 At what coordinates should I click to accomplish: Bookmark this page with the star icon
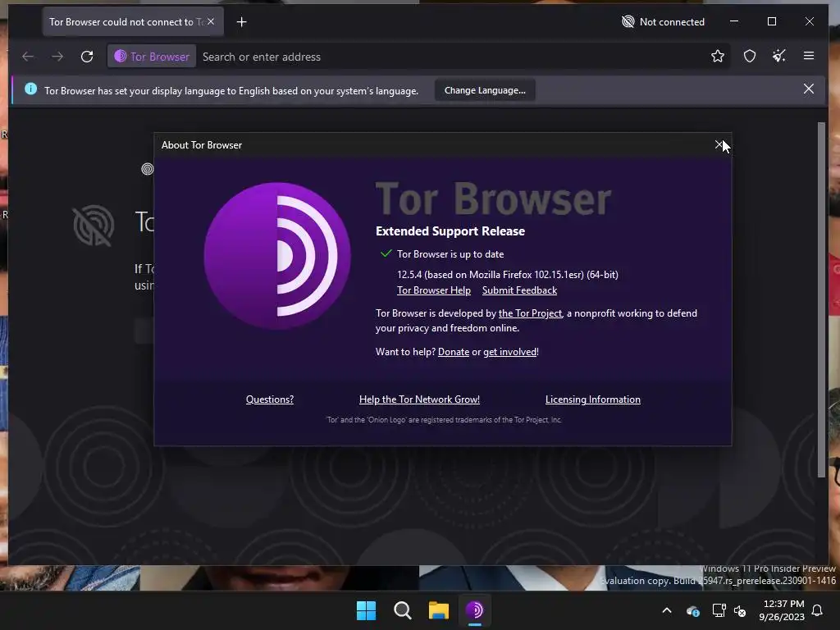click(717, 57)
